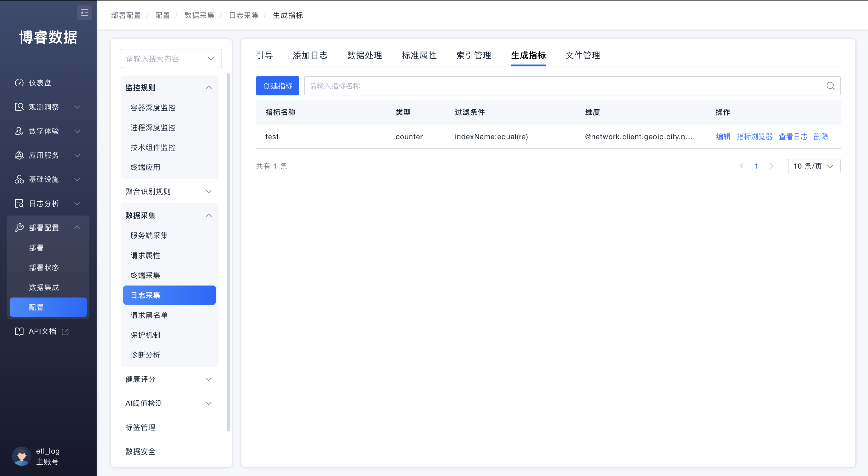Open the 请输入搜索内容 search dropdown

(x=171, y=59)
